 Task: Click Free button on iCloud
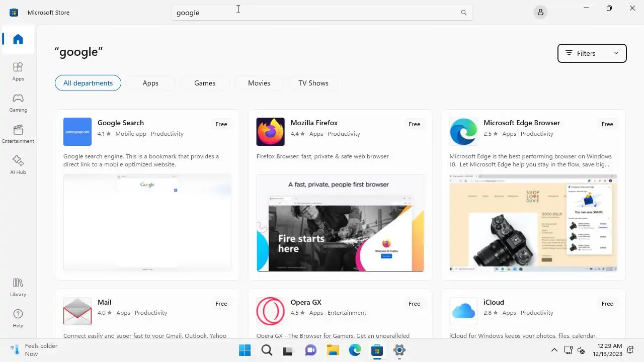[x=607, y=304]
